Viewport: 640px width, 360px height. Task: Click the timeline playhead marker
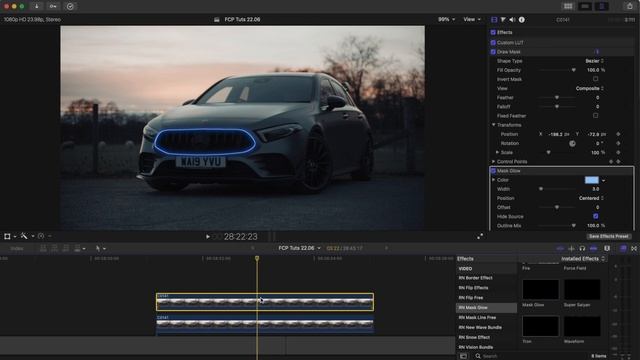[x=257, y=258]
